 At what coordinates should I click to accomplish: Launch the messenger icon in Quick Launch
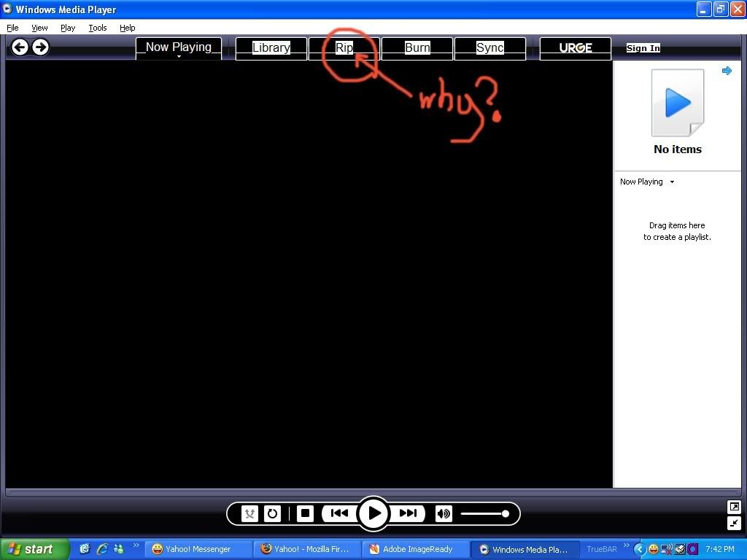point(119,549)
